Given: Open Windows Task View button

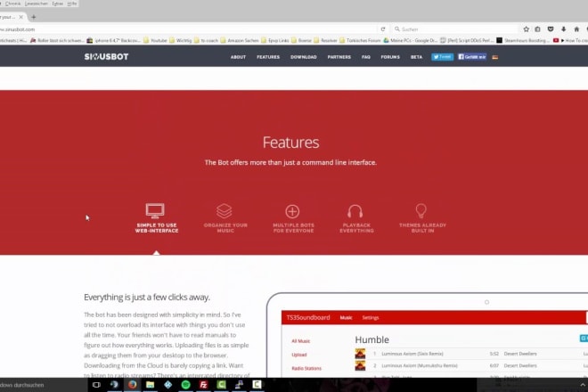Looking at the screenshot, I should 96,385.
